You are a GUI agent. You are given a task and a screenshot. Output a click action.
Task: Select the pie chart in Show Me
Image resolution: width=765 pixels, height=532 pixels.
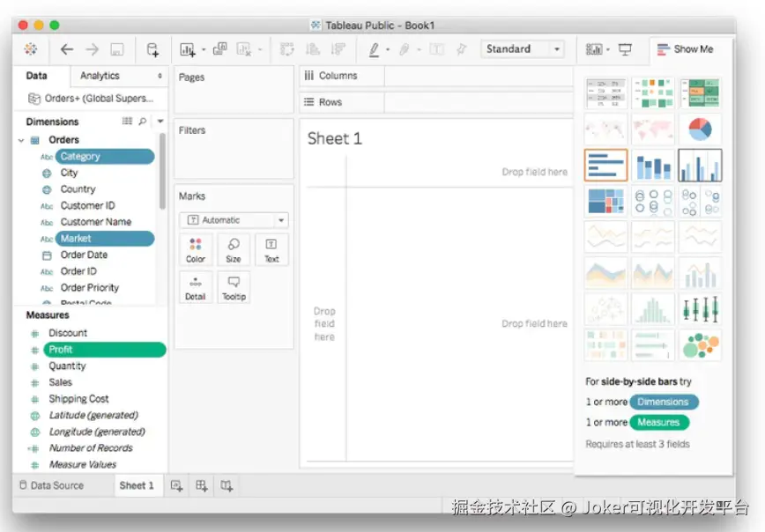tap(700, 129)
